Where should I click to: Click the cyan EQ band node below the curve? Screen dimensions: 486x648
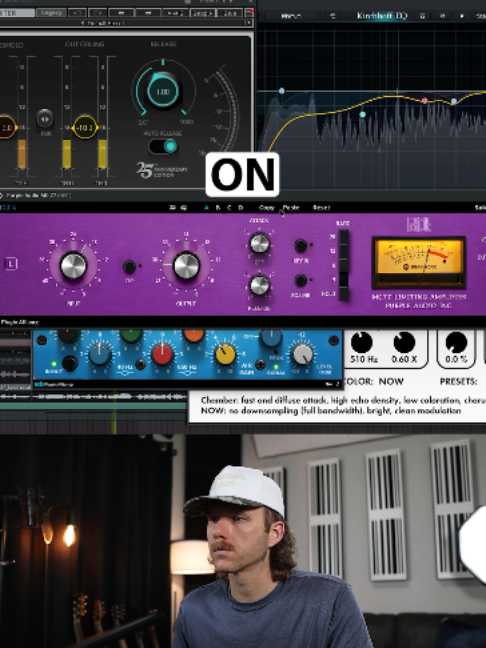point(362,114)
